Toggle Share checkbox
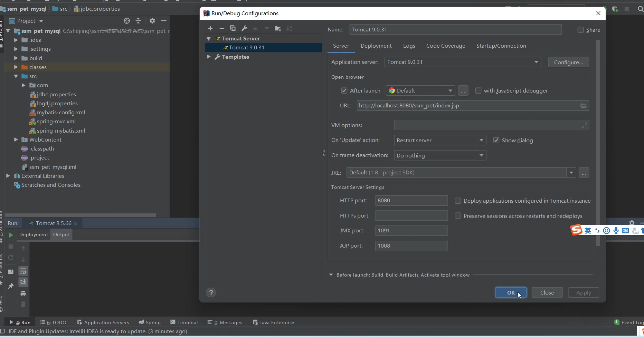This screenshot has height=337, width=644. coord(580,30)
